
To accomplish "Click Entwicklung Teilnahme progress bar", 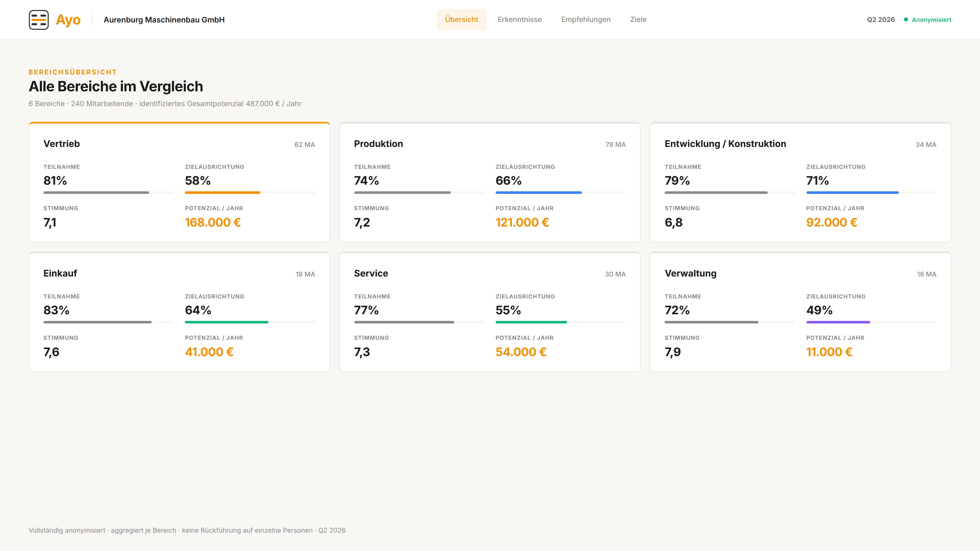I will coord(730,193).
